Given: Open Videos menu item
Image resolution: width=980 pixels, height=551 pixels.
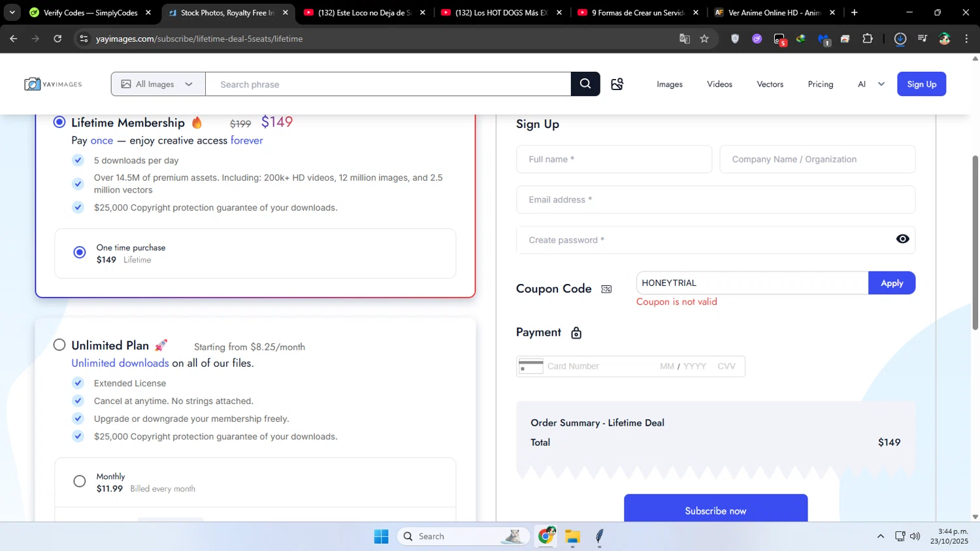Looking at the screenshot, I should [719, 84].
